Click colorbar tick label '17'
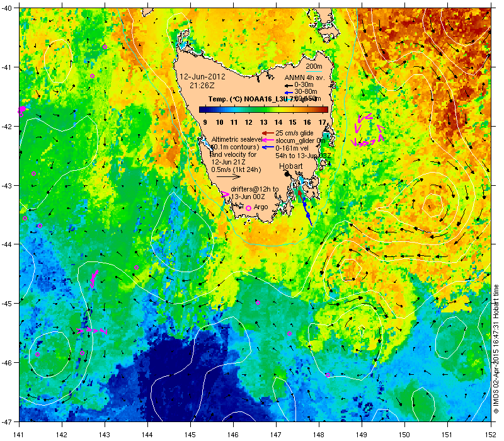 click(x=322, y=122)
